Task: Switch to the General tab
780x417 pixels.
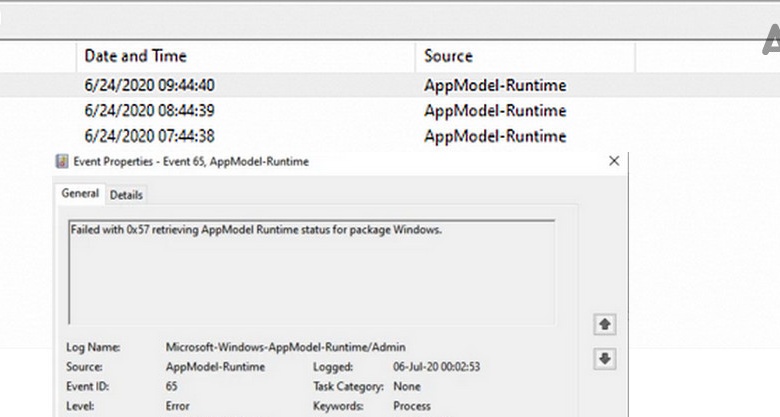Action: click(80, 194)
